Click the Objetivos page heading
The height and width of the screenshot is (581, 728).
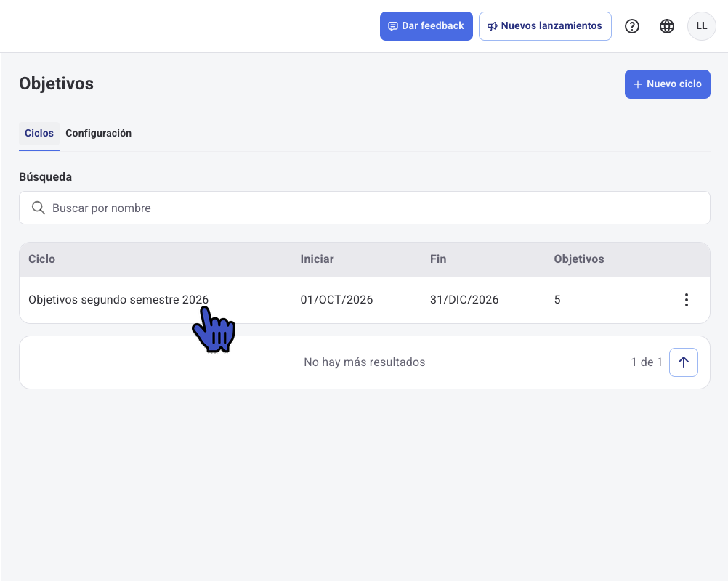point(56,84)
